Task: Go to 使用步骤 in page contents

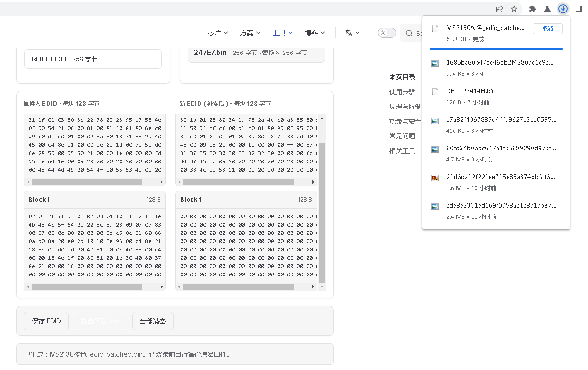Action: (x=402, y=92)
